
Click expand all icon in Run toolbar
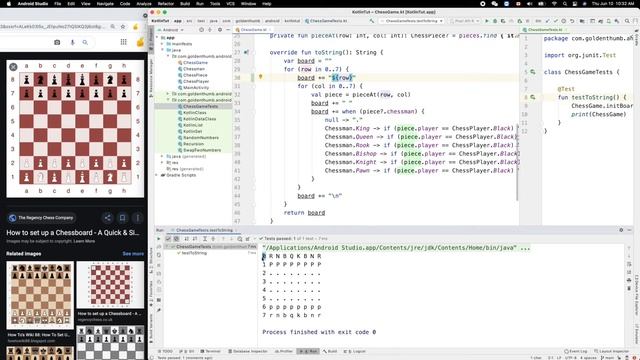[205, 238]
